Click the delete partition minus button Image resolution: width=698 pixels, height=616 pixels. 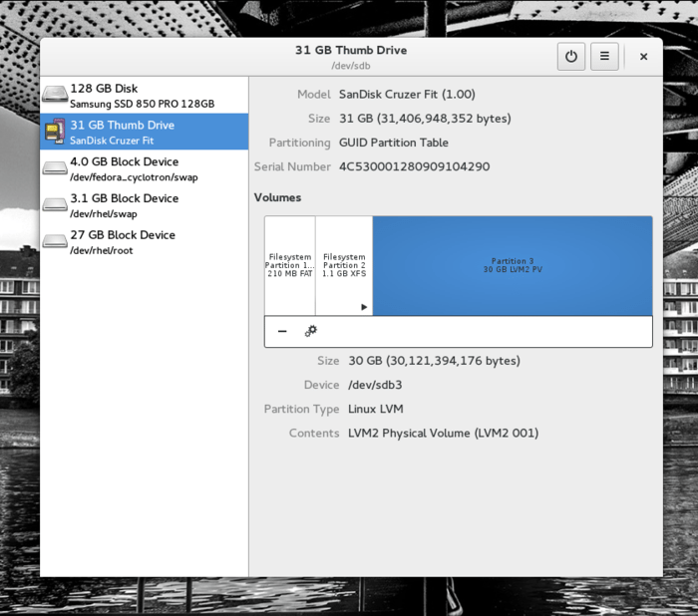click(x=282, y=331)
